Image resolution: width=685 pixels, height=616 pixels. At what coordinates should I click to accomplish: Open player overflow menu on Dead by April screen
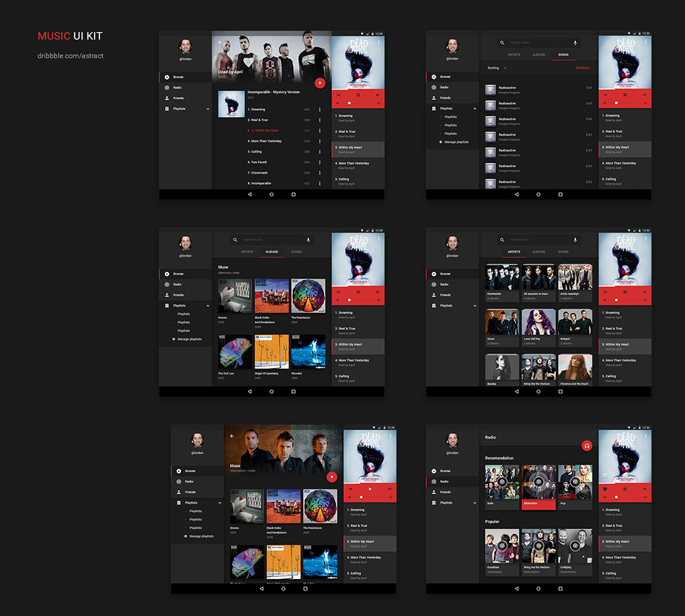click(x=379, y=42)
